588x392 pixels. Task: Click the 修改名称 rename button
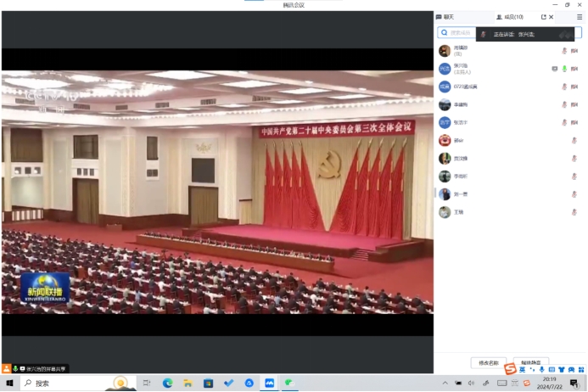(x=489, y=362)
